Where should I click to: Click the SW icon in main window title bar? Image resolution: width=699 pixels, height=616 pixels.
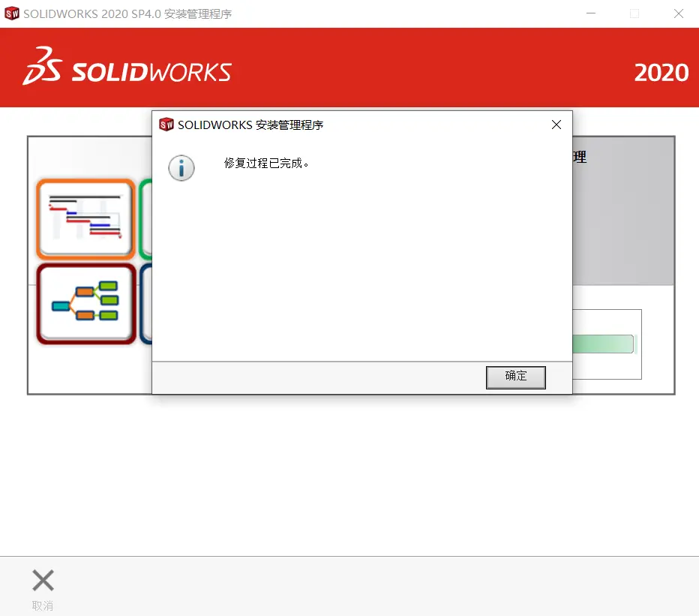click(x=12, y=14)
